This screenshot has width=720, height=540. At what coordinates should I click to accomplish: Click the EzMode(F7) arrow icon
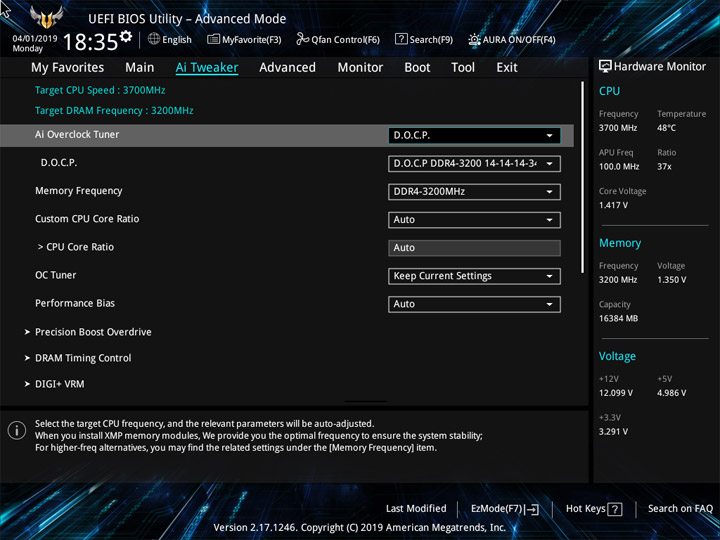pos(532,509)
